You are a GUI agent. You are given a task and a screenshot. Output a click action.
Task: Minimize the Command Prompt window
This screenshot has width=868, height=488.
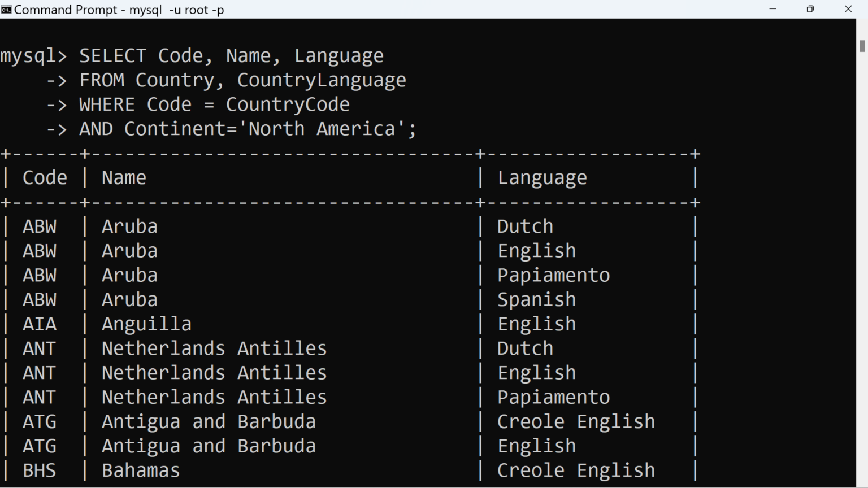click(x=773, y=8)
